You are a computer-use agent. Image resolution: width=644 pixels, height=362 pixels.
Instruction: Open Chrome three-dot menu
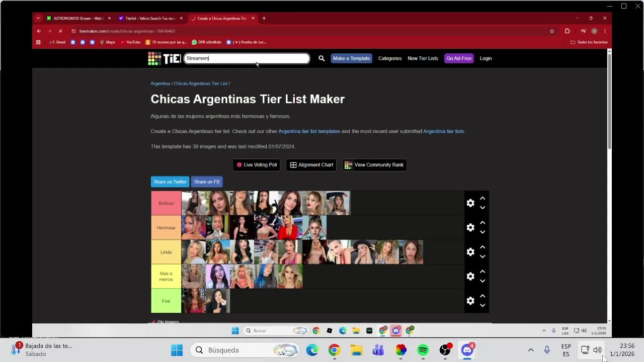(x=605, y=31)
